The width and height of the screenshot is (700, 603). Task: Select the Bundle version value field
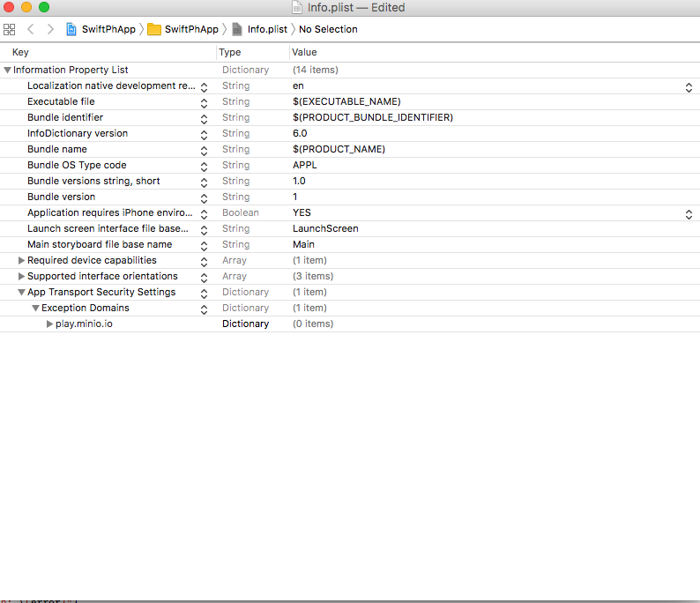click(295, 197)
